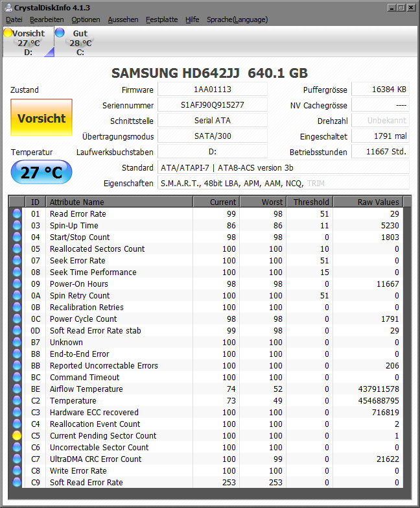Click status orb for Seek Time Performance
This screenshot has width=420, height=508.
point(16,272)
